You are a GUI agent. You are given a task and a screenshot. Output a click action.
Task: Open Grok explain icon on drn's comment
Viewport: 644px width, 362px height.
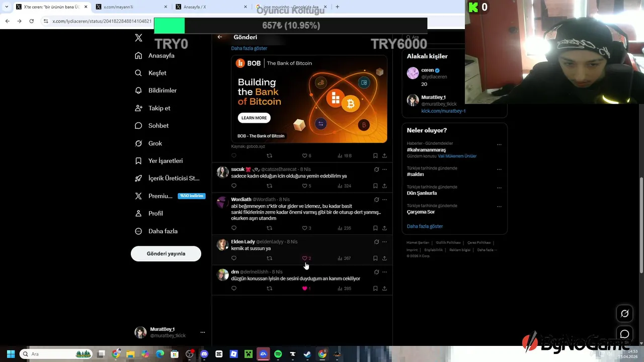(376, 272)
